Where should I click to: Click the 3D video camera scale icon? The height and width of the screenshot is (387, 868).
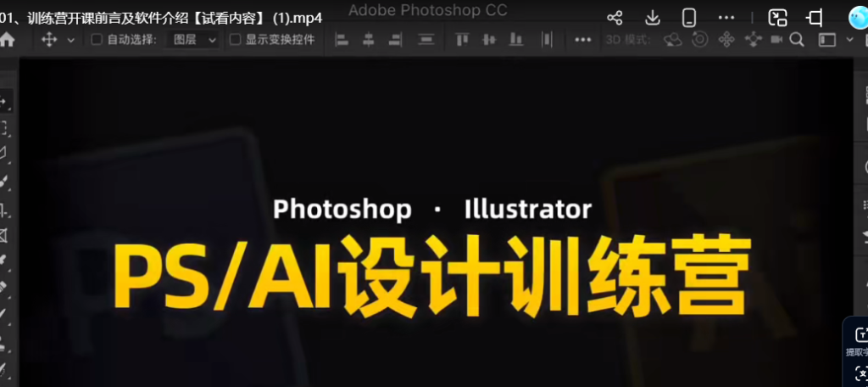[x=777, y=39]
